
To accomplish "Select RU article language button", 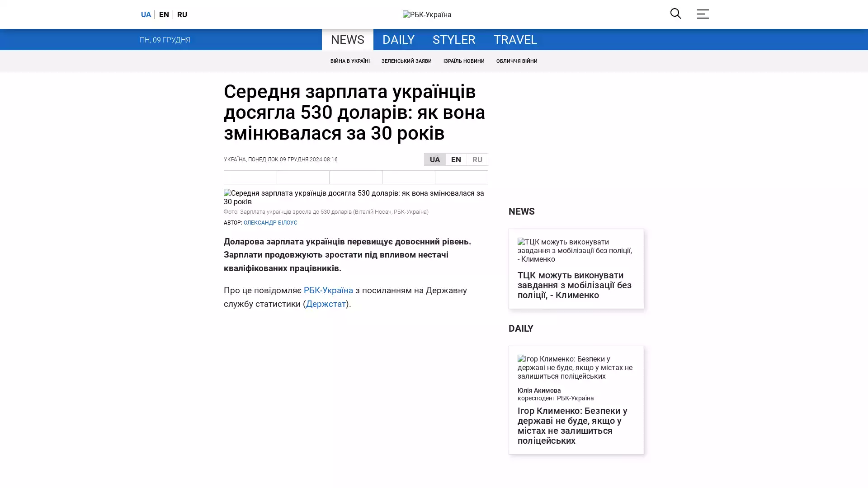I will click(477, 160).
